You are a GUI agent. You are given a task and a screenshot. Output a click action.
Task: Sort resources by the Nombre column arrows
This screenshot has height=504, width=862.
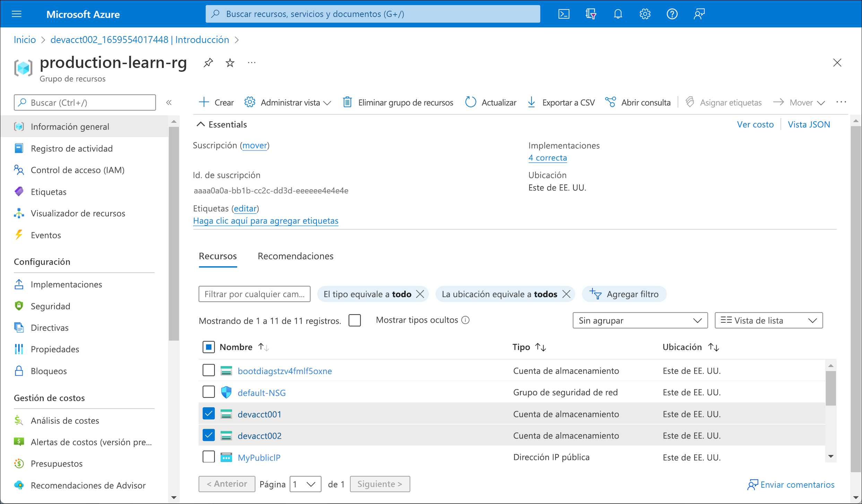pos(264,347)
